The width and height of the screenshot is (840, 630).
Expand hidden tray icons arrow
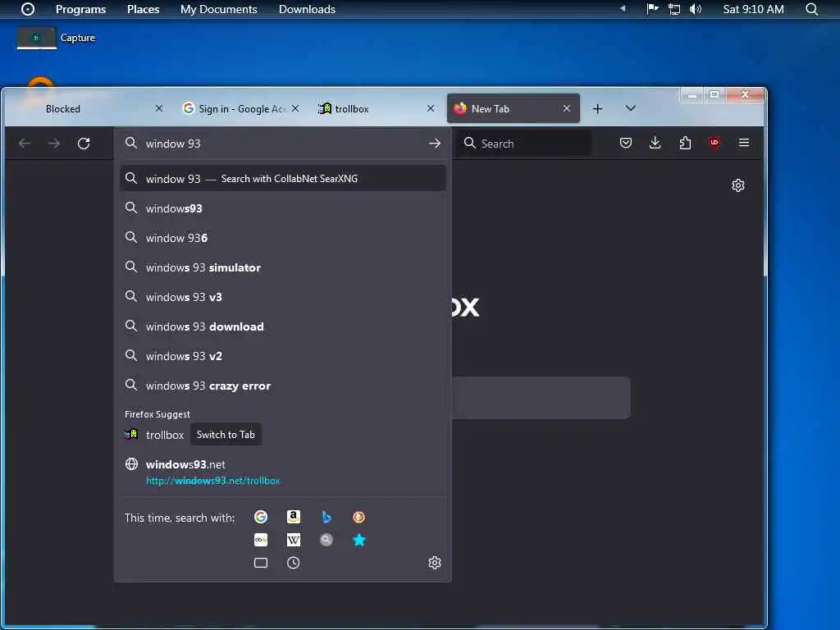coord(623,8)
